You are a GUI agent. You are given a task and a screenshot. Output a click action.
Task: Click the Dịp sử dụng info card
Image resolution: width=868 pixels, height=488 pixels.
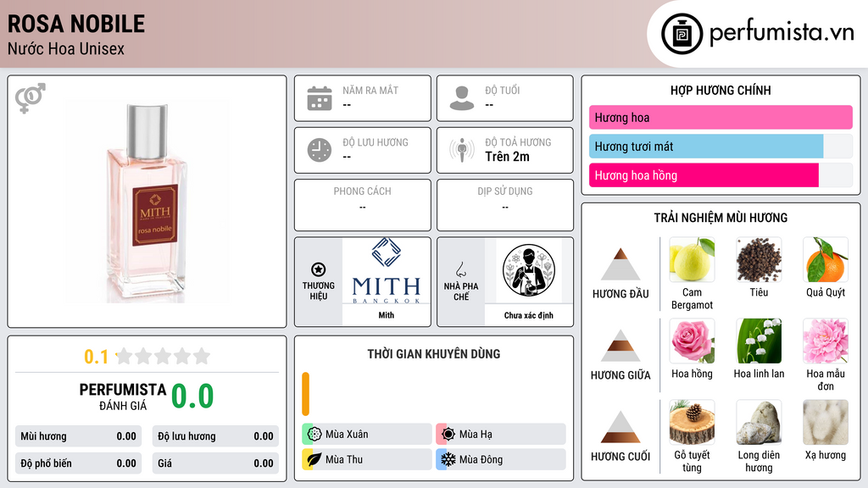(505, 205)
